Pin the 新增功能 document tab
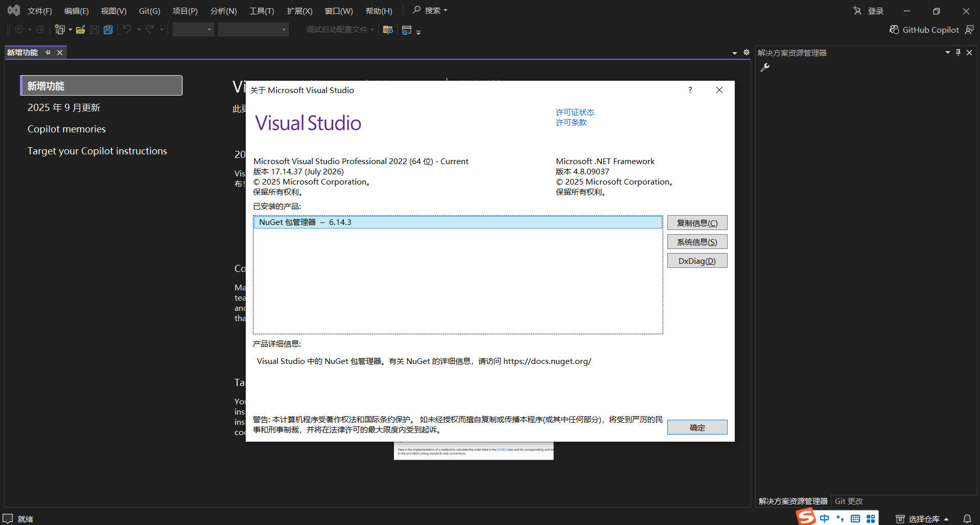 pyautogui.click(x=48, y=52)
